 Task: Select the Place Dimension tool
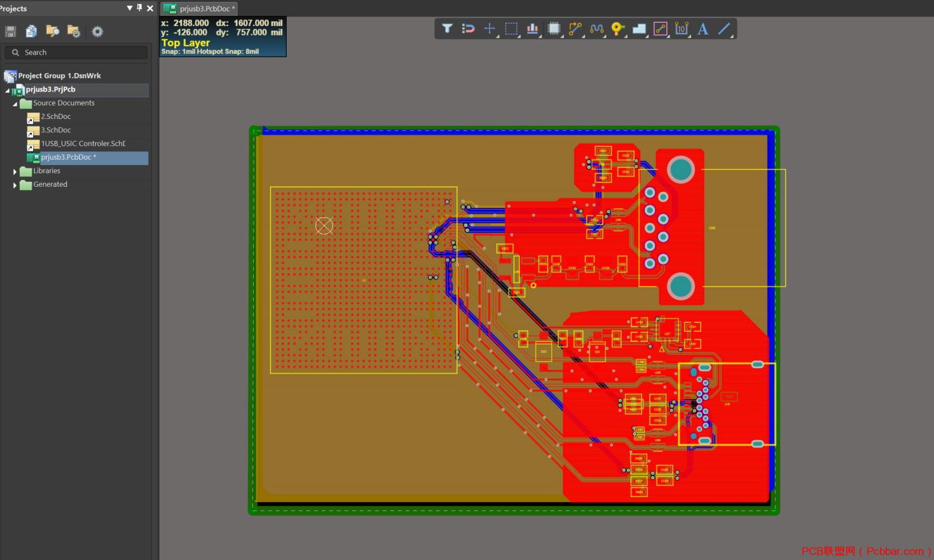click(x=682, y=29)
